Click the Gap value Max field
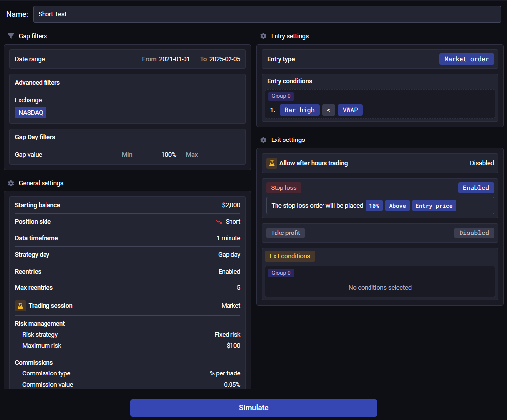 click(239, 155)
